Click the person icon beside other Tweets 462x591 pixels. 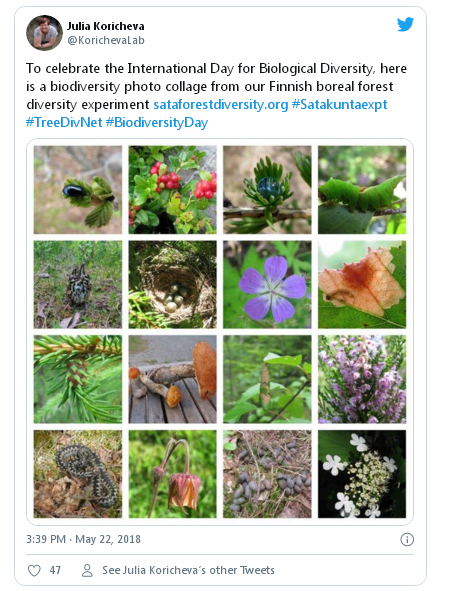[87, 570]
